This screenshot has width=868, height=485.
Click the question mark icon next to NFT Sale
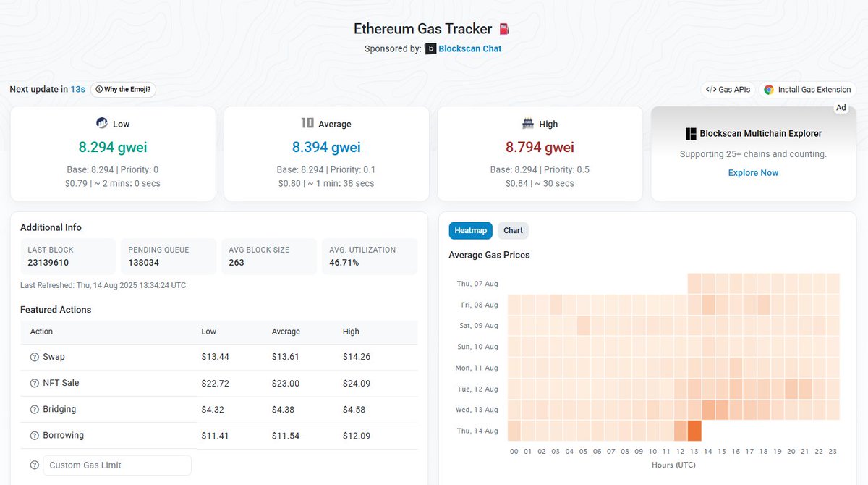(x=35, y=382)
